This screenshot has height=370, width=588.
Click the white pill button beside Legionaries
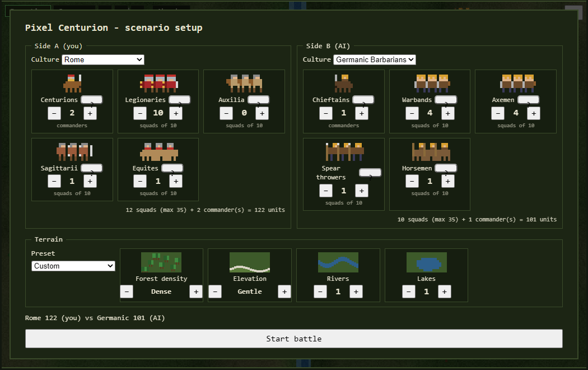[180, 100]
